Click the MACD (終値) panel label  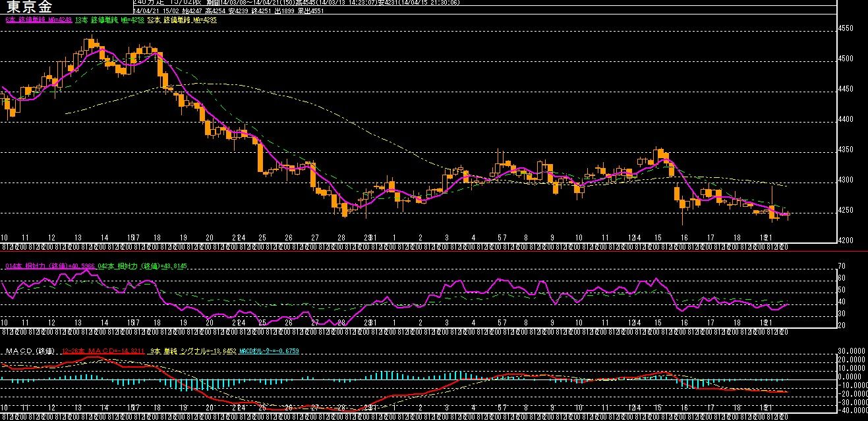point(29,351)
